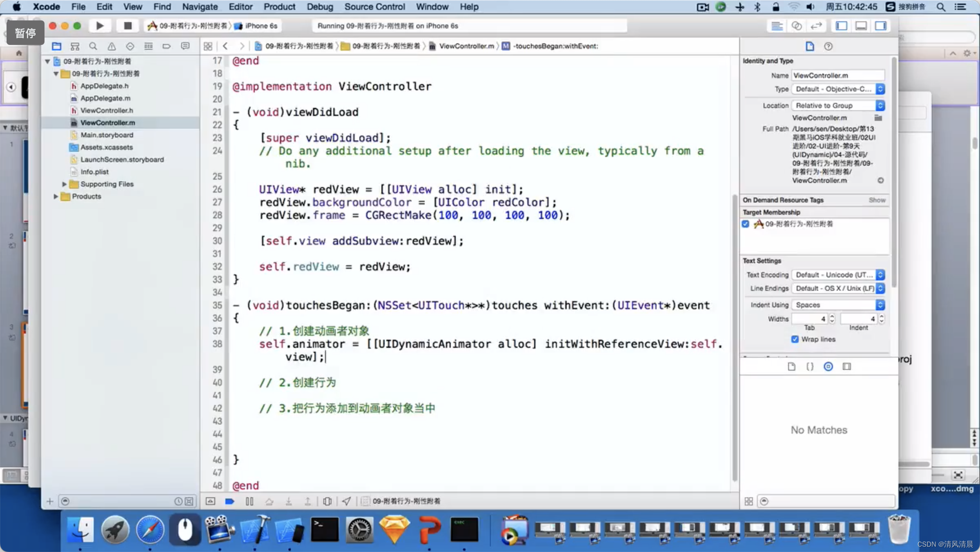The width and height of the screenshot is (980, 552).
Task: Uncheck the Wrap lines checkbox
Action: click(795, 339)
